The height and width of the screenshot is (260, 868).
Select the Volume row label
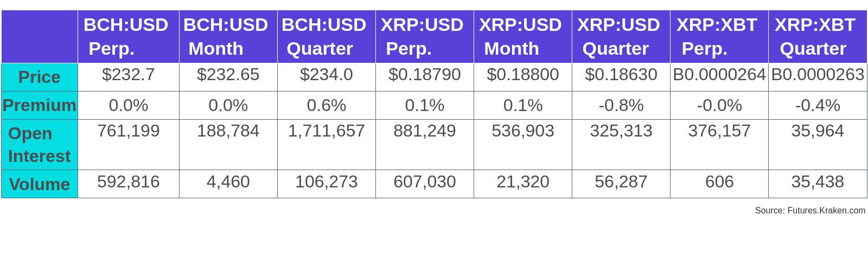click(40, 184)
